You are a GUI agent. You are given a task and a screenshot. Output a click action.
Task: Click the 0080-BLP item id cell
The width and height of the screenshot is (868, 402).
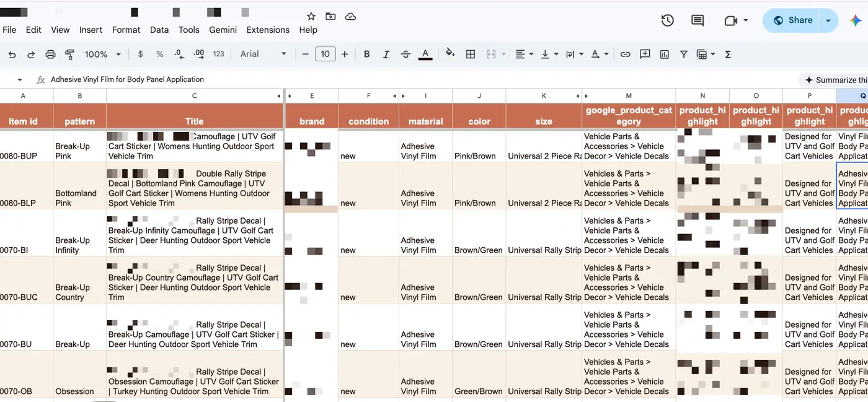pos(27,186)
